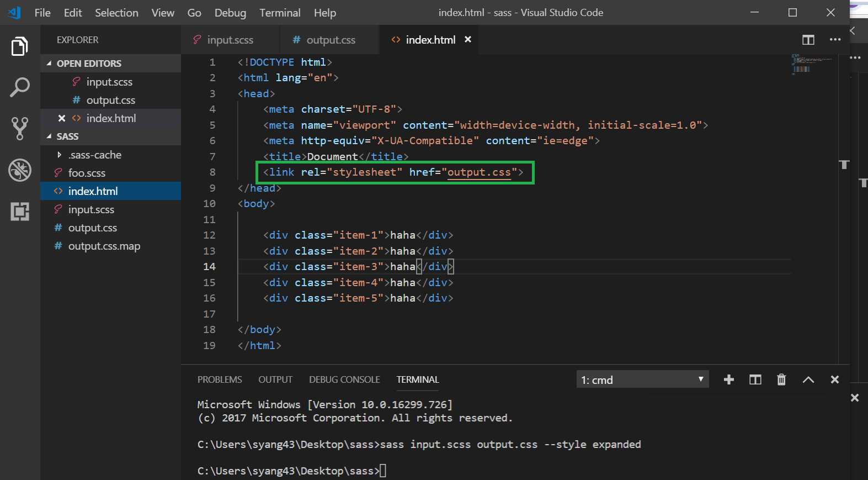
Task: Click the title Document text on line 7
Action: [332, 157]
